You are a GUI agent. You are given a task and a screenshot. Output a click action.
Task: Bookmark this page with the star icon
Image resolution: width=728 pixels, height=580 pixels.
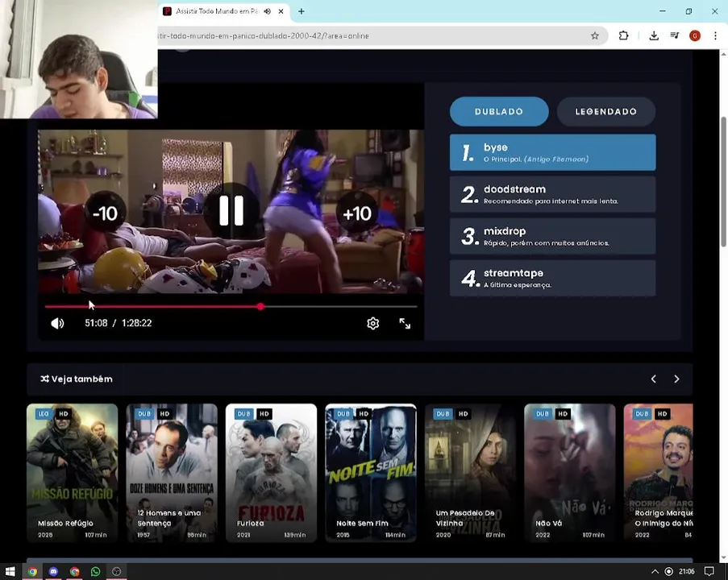pyautogui.click(x=595, y=35)
